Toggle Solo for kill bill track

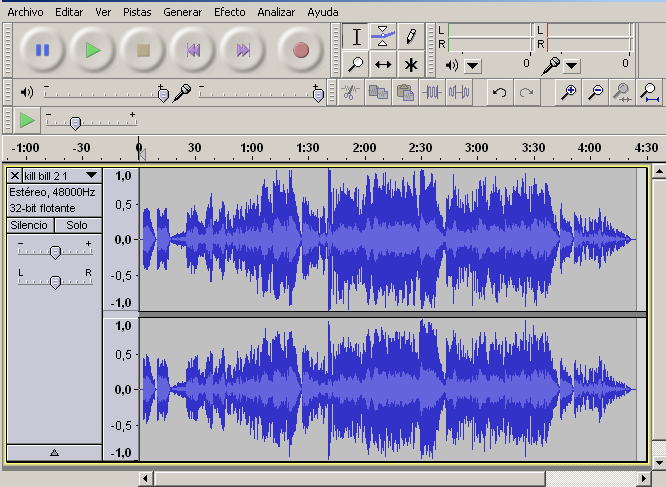(77, 225)
